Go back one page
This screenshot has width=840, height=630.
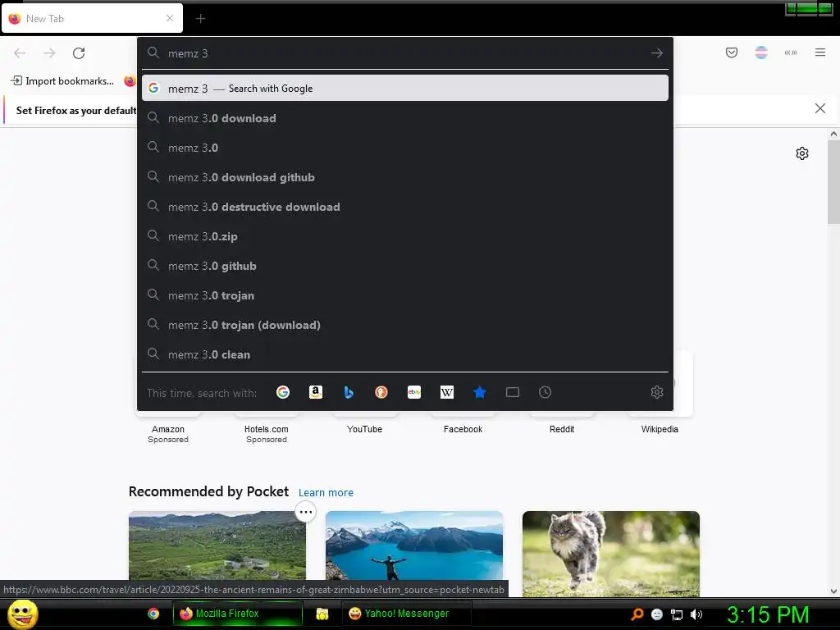pos(20,53)
